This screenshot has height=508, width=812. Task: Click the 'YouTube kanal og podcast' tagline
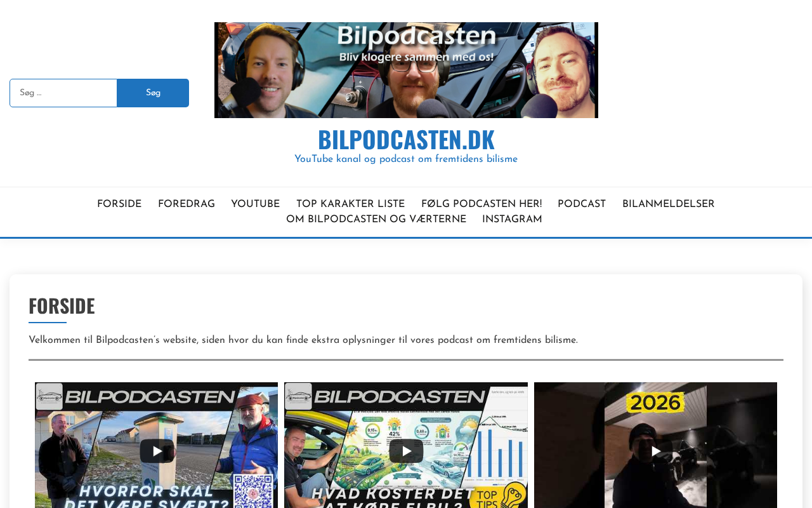coord(406,159)
